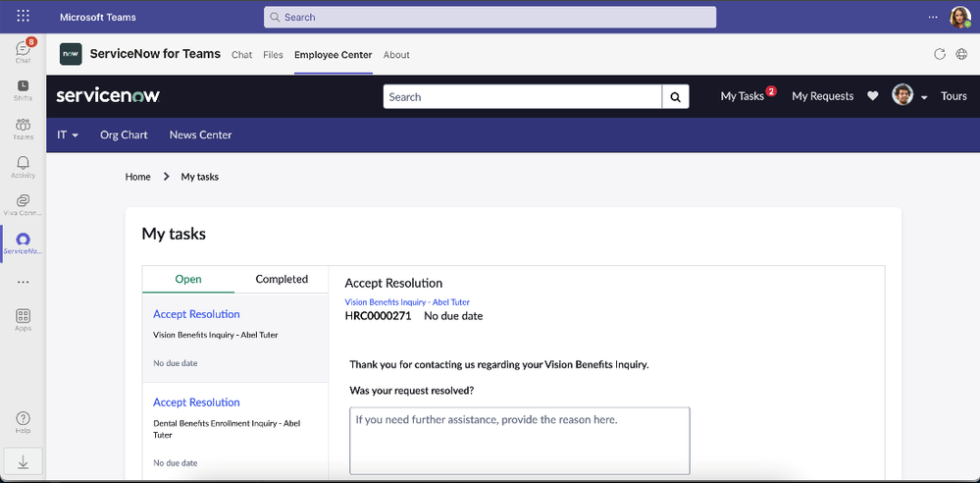
Task: Expand the IT menu dropdown
Action: pyautogui.click(x=68, y=134)
